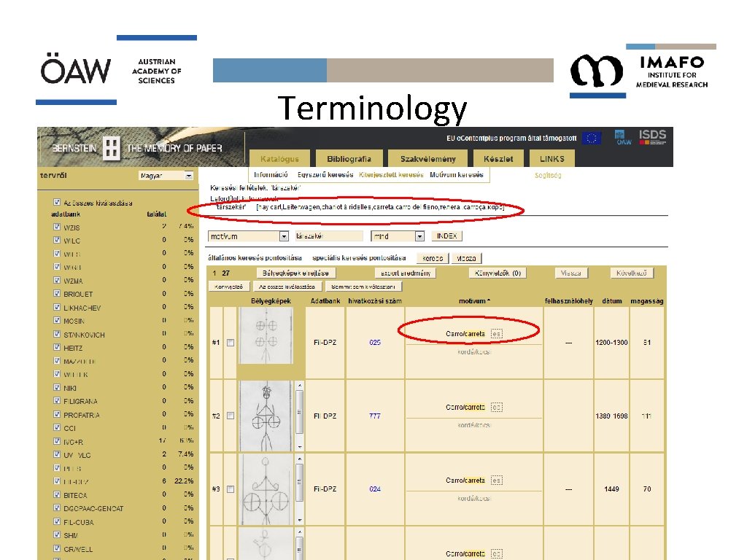Viewport: 747px width, 560px height.
Task: Click the speciális keresés pontosítása link
Action: pyautogui.click(x=359, y=258)
